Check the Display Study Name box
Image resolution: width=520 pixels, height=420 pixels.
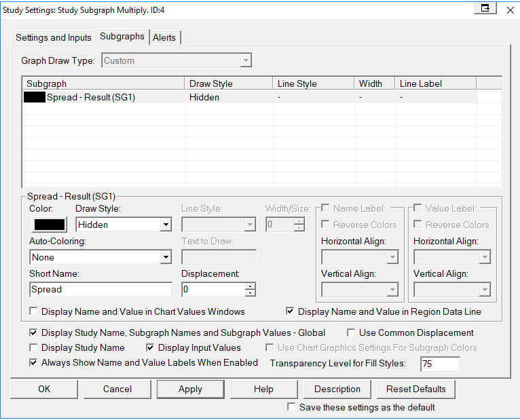pos(33,347)
